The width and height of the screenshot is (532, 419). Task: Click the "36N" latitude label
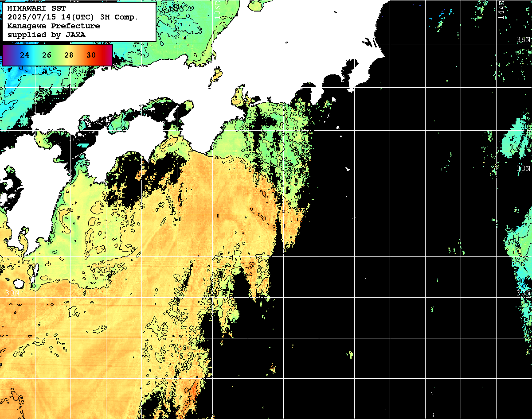(524, 39)
